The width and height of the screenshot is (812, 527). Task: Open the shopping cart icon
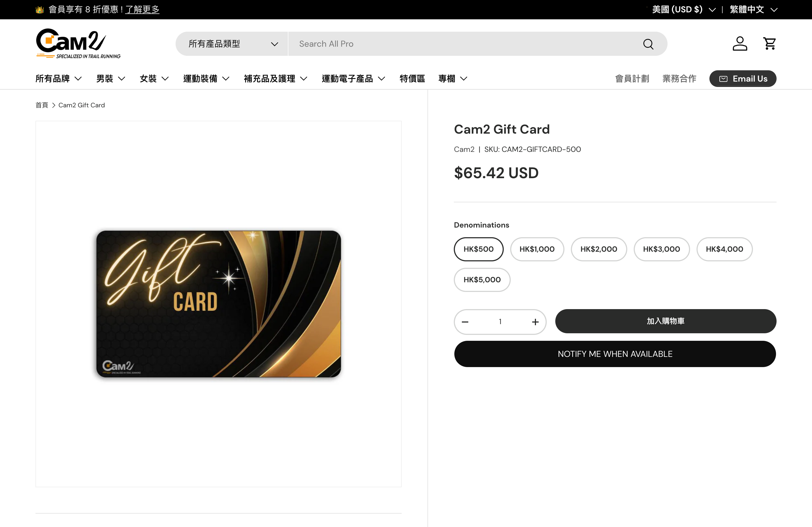click(769, 44)
